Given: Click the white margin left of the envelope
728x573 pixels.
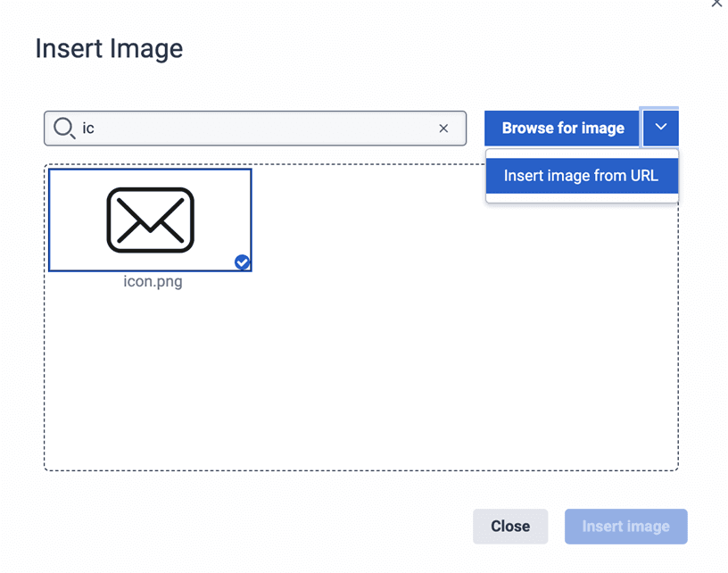Looking at the screenshot, I should (x=76, y=220).
